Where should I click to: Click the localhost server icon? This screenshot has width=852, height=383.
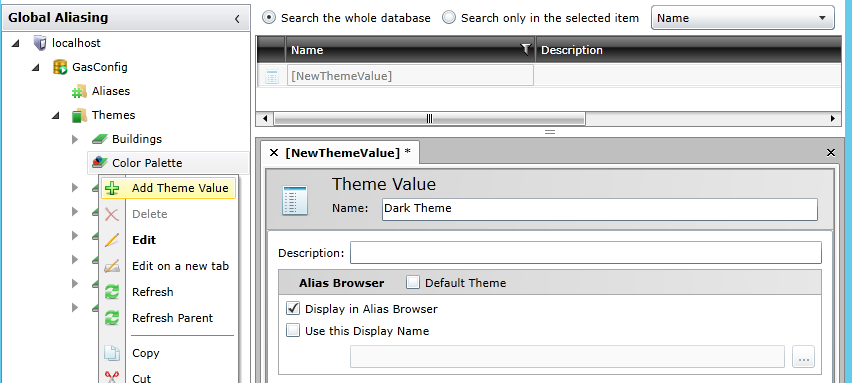tap(40, 43)
